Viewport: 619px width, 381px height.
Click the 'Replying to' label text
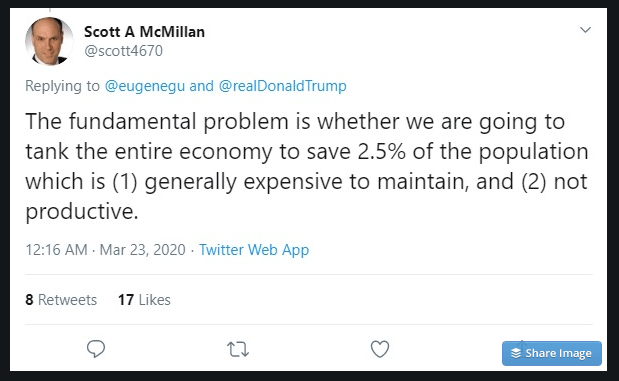pyautogui.click(x=62, y=86)
